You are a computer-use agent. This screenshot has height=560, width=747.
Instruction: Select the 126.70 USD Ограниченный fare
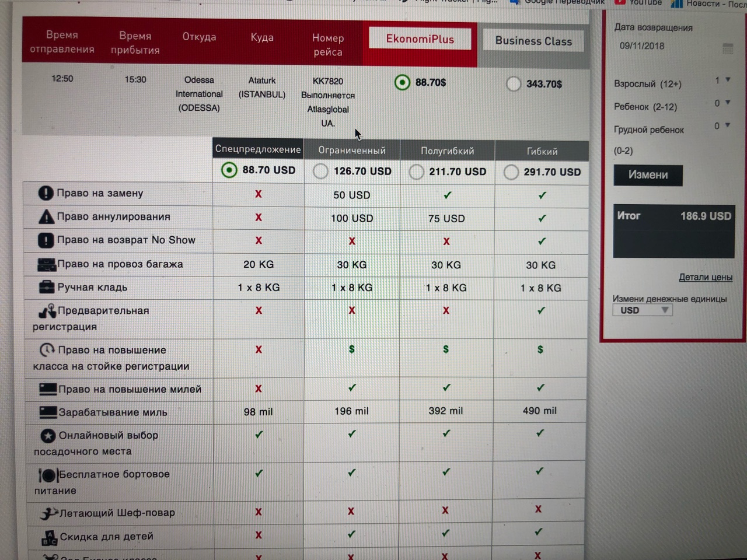tap(320, 171)
